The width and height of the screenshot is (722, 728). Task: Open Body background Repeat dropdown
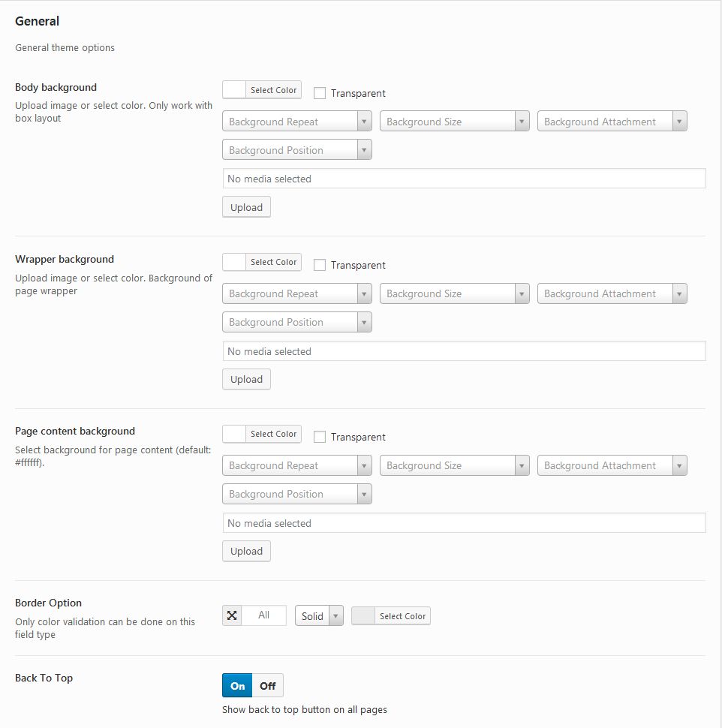[297, 121]
